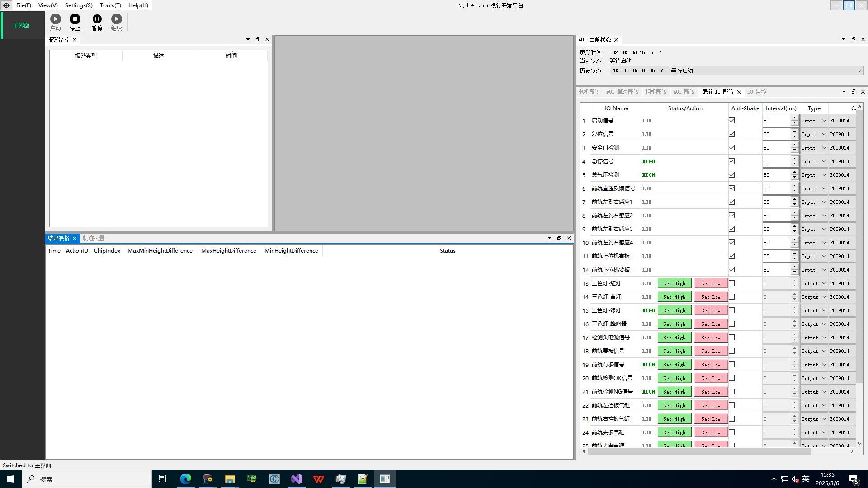This screenshot has height=488, width=868.
Task: Decrease Interval for 复位信号
Action: pyautogui.click(x=794, y=137)
